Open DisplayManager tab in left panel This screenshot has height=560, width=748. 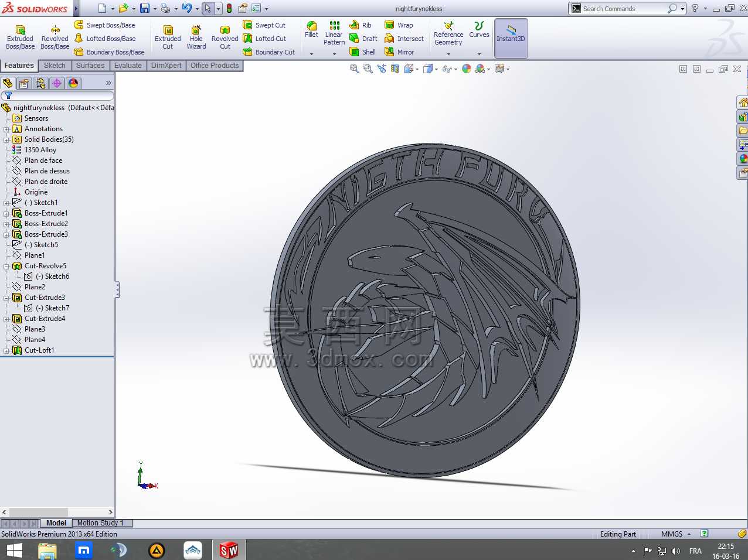(x=73, y=83)
